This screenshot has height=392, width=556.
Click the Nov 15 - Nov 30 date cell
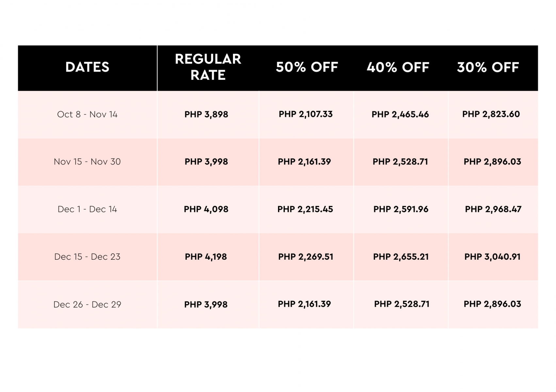tap(87, 162)
